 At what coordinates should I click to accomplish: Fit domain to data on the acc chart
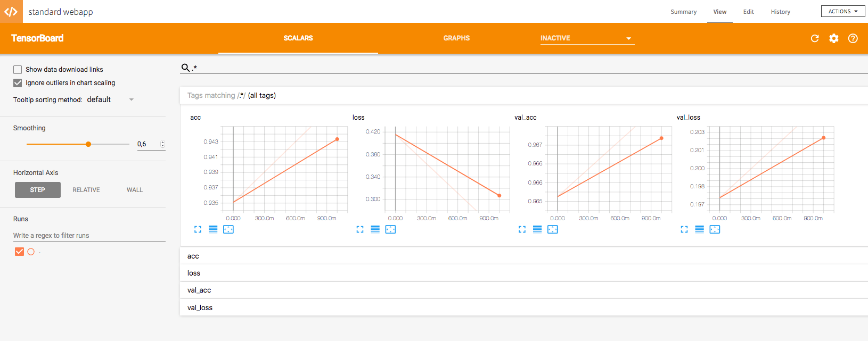click(x=228, y=229)
